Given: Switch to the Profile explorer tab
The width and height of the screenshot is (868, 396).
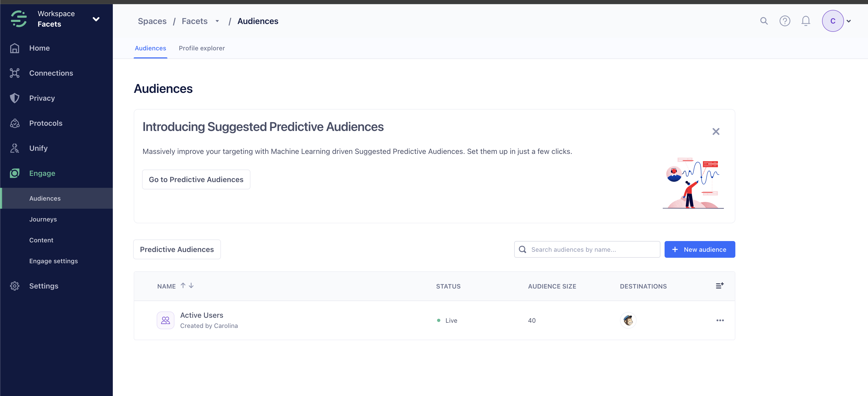Looking at the screenshot, I should click(202, 48).
